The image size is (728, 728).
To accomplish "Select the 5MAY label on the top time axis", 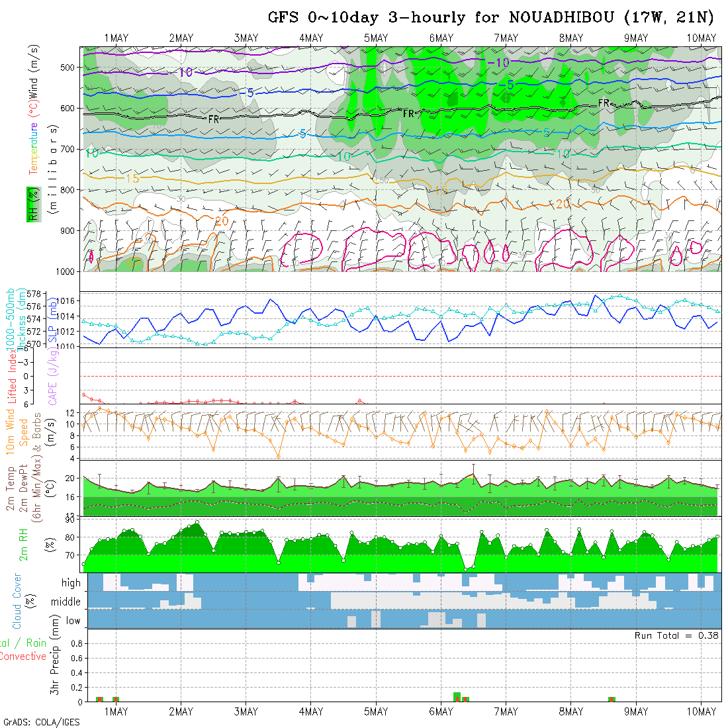I will [375, 38].
